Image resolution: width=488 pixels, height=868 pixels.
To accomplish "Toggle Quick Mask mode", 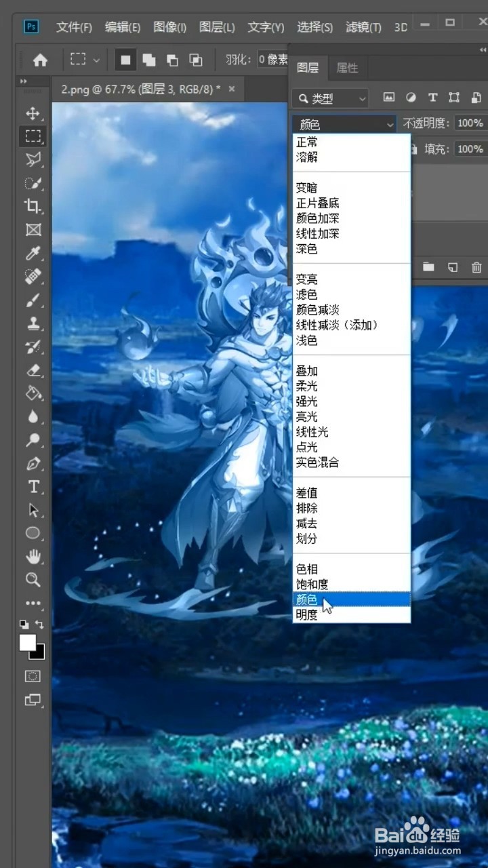I will point(33,676).
